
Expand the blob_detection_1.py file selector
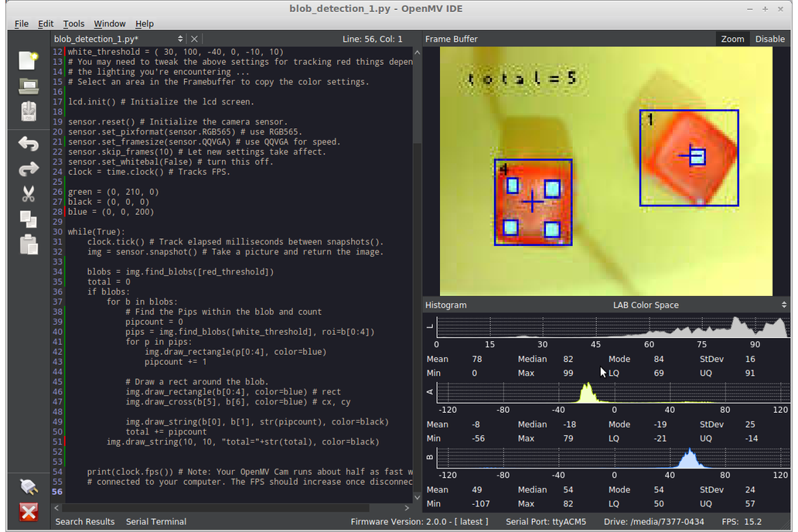pyautogui.click(x=180, y=39)
